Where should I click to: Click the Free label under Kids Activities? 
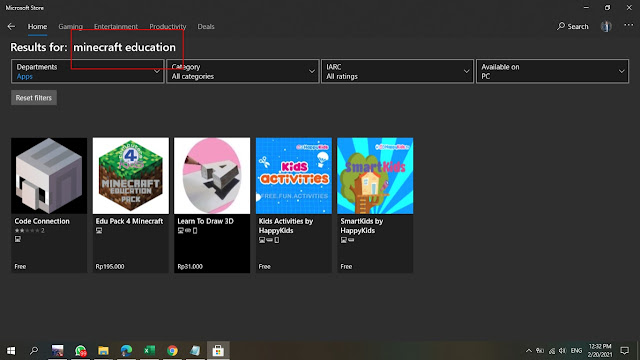264,267
